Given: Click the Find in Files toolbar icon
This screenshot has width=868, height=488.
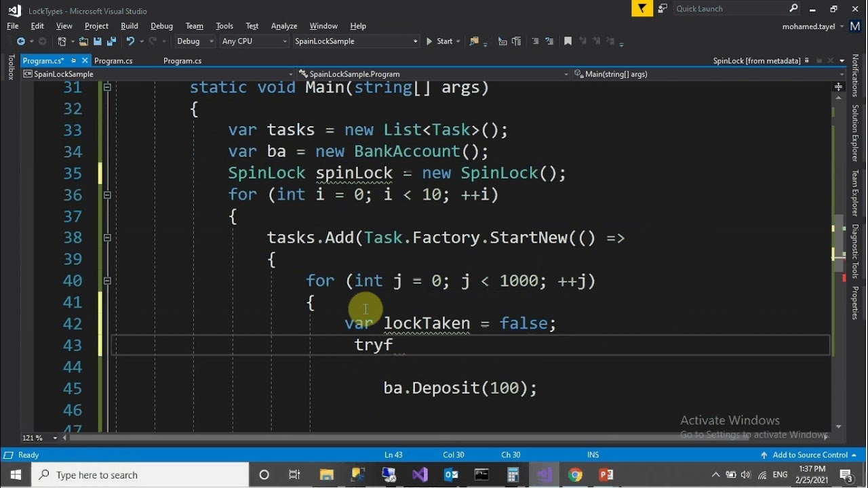Looking at the screenshot, I should [474, 41].
